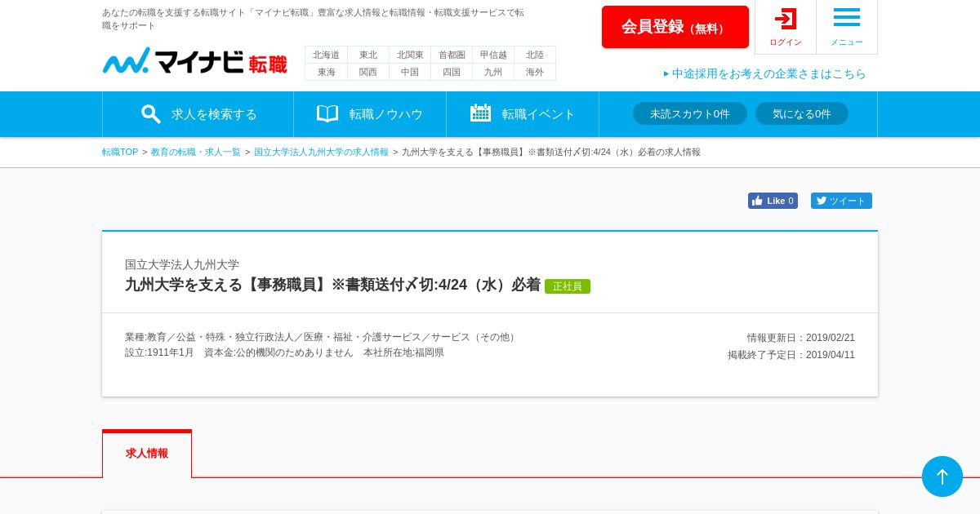Open 転職ノウハウ in the navigation bar
Screen dimensions: 980x514
click(370, 114)
